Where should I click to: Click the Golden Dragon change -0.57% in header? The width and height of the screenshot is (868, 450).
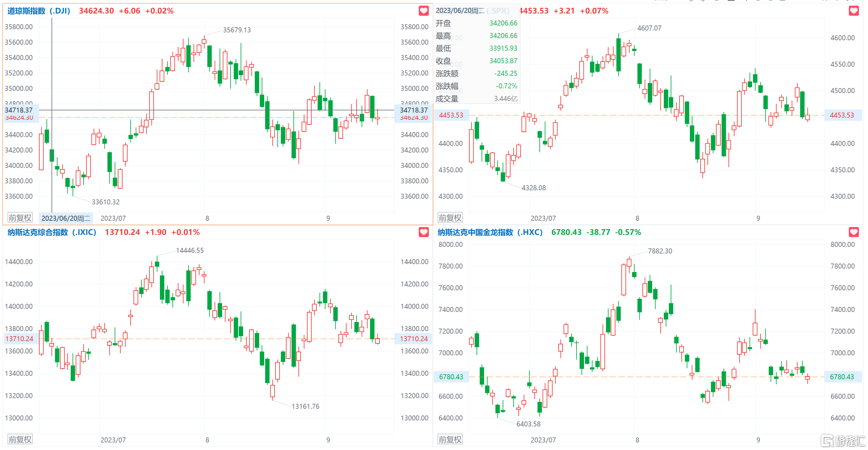point(628,232)
